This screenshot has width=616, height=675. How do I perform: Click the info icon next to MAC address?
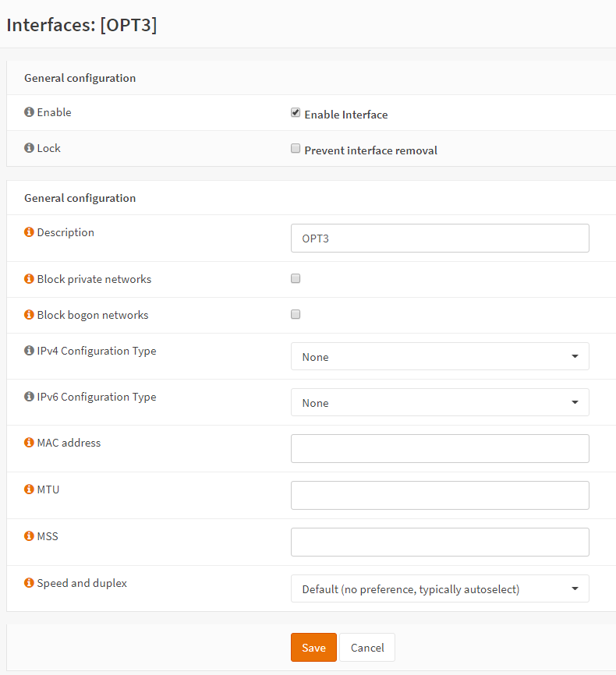[30, 443]
